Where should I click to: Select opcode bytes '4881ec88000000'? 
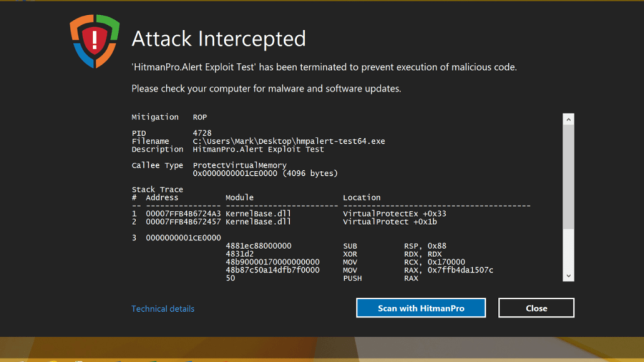pos(258,246)
